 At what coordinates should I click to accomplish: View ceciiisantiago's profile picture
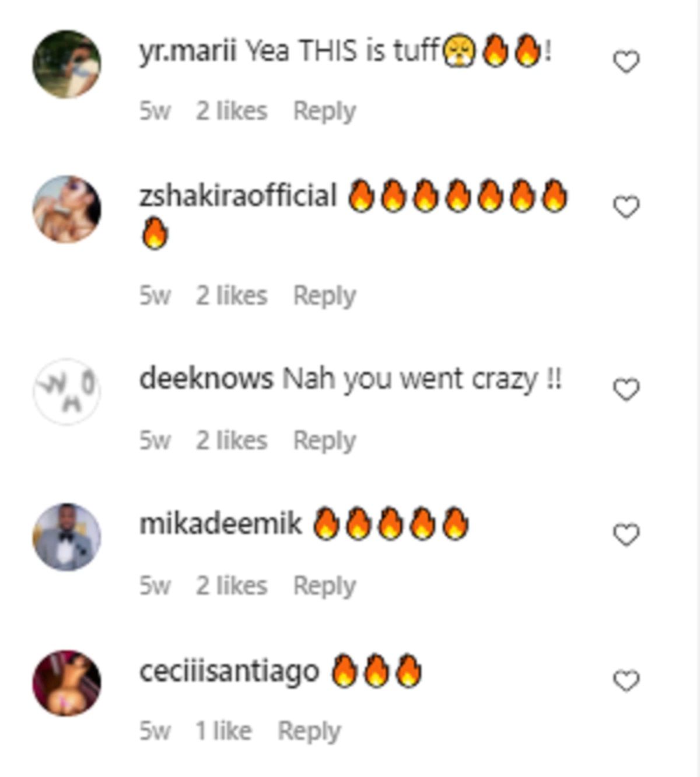coord(66,682)
